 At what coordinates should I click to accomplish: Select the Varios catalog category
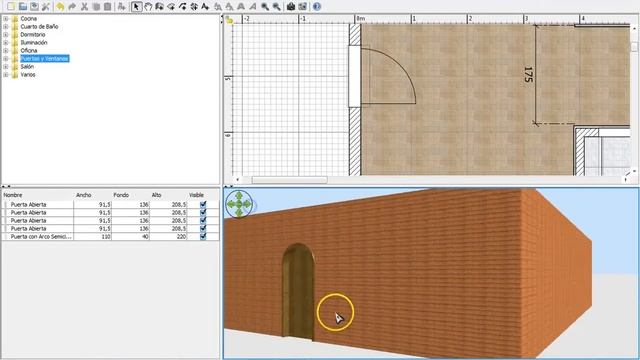click(x=28, y=75)
